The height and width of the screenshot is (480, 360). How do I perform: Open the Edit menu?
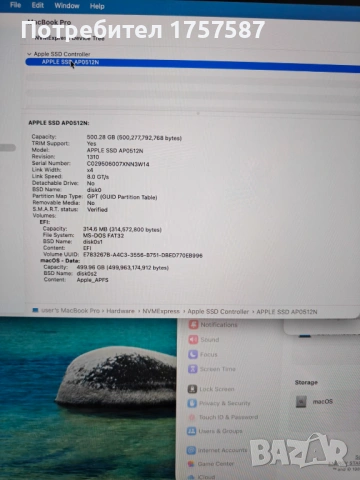coord(37,5)
